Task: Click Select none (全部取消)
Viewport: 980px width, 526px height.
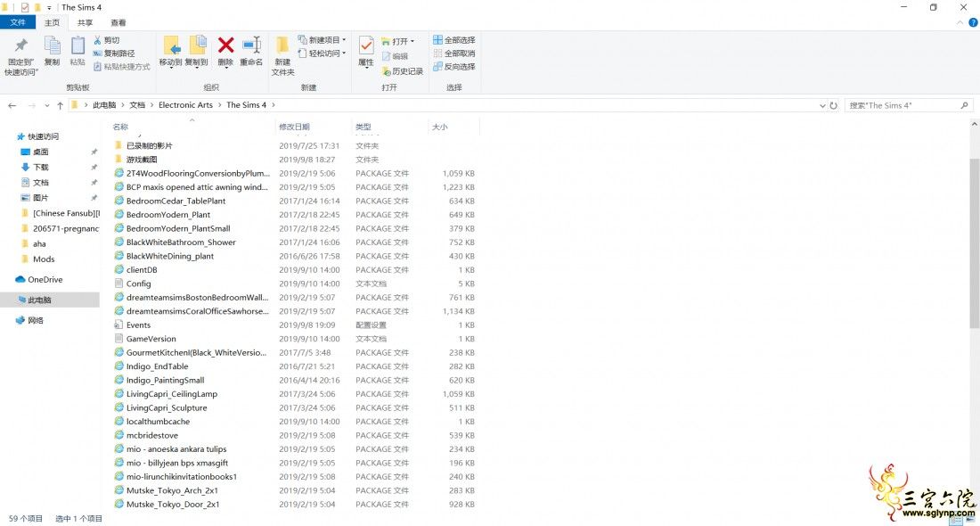Action: (454, 53)
